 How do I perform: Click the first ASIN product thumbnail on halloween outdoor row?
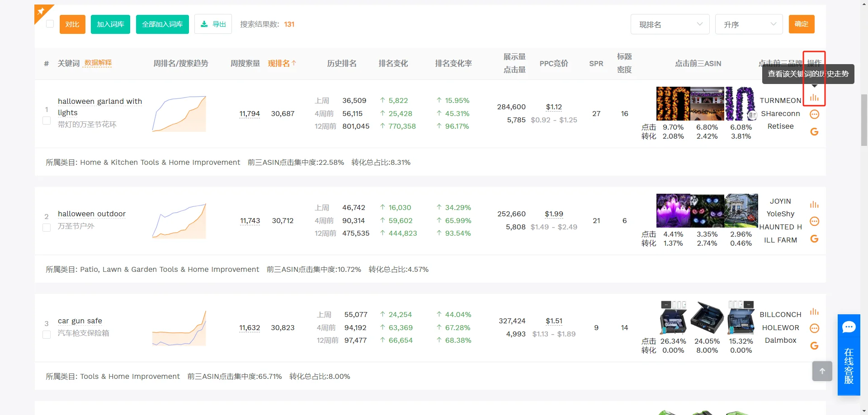coord(673,210)
